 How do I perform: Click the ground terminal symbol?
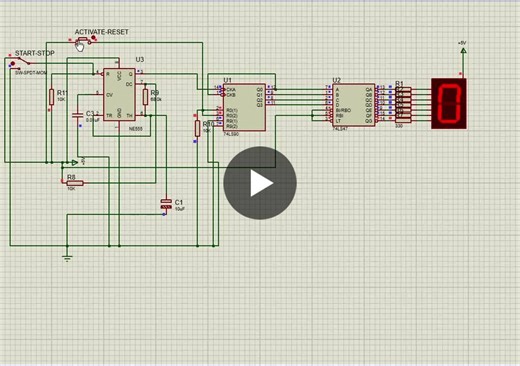pyautogui.click(x=67, y=258)
